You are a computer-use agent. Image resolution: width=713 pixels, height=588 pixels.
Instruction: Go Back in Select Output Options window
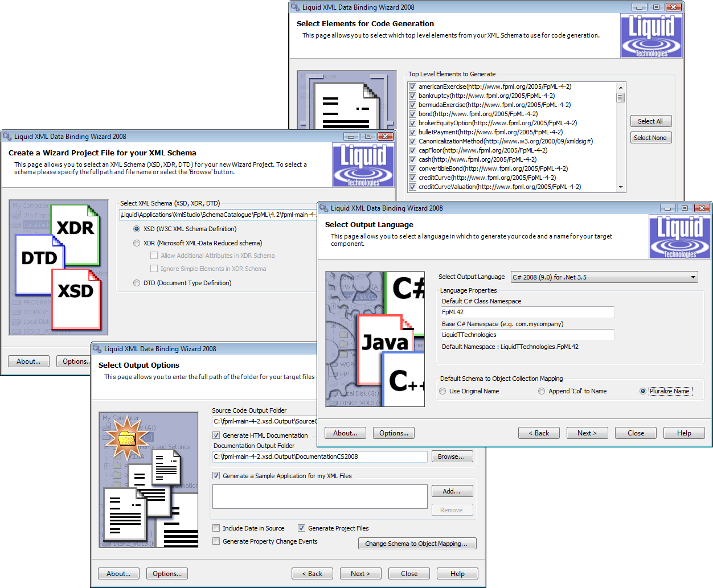click(x=312, y=574)
